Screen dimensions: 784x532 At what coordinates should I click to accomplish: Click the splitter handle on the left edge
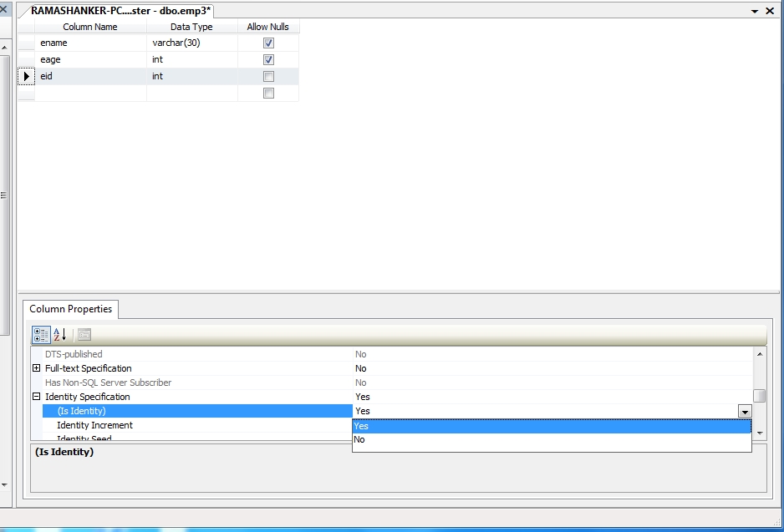click(3, 192)
